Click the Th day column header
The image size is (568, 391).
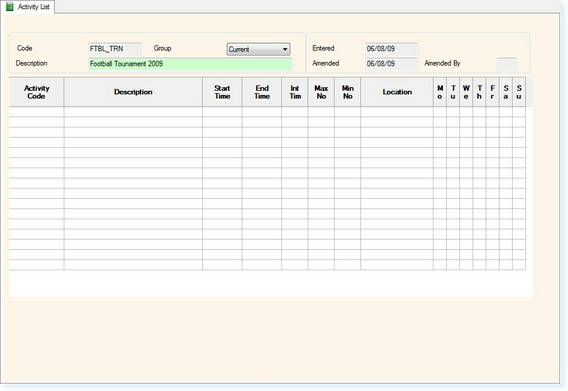[479, 92]
